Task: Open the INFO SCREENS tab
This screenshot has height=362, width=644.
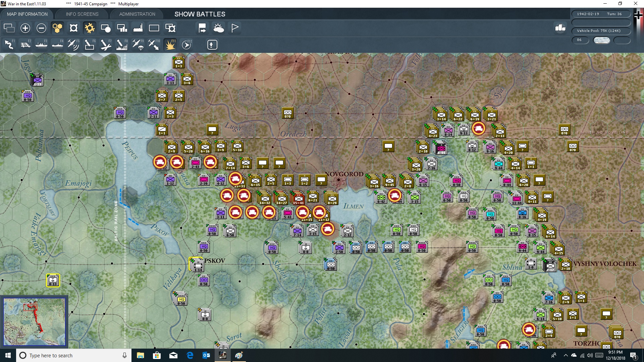Action: (82, 14)
